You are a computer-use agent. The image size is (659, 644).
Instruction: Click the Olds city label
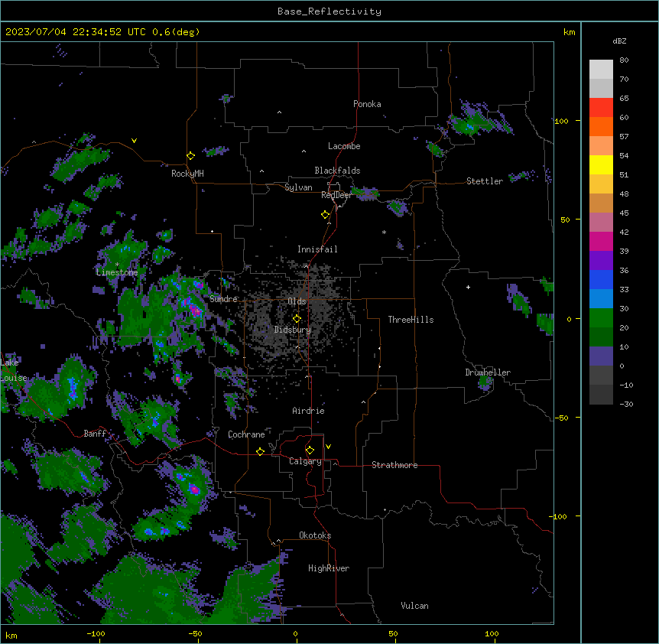(297, 301)
